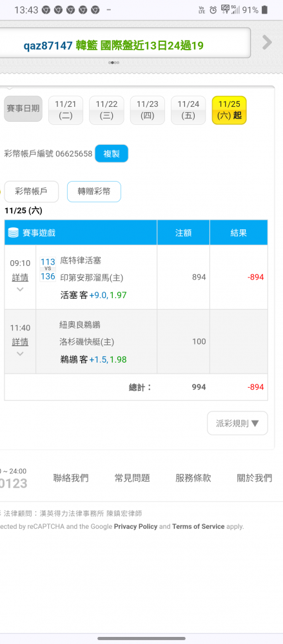Open the 彩幣帳戶 button
Viewport: 283px width, 644px height.
point(31,191)
